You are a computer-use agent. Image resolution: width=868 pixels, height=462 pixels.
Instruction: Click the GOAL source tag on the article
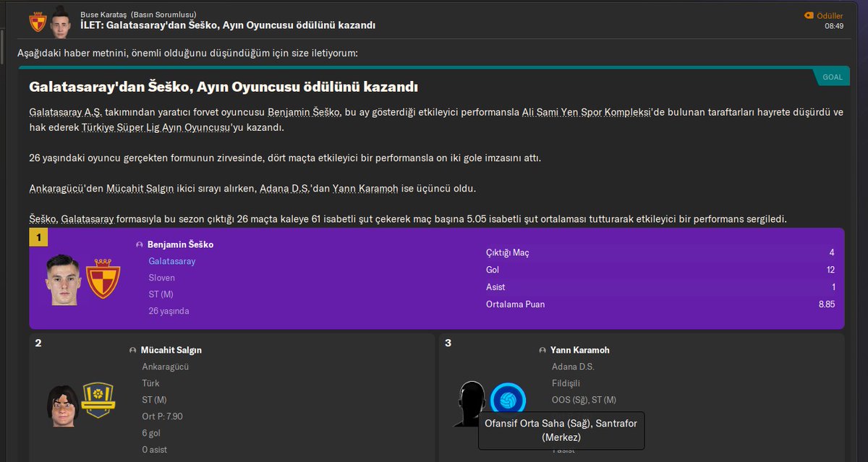point(833,77)
